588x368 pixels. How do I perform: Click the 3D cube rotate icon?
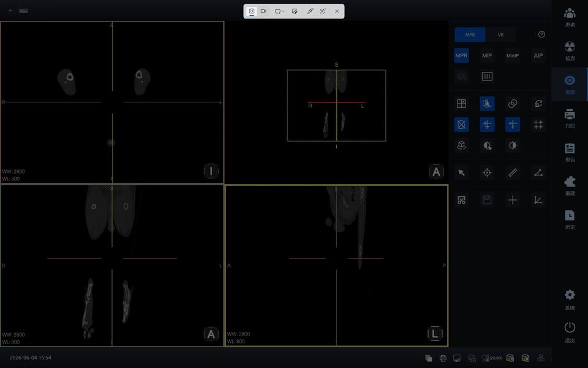pos(461,145)
